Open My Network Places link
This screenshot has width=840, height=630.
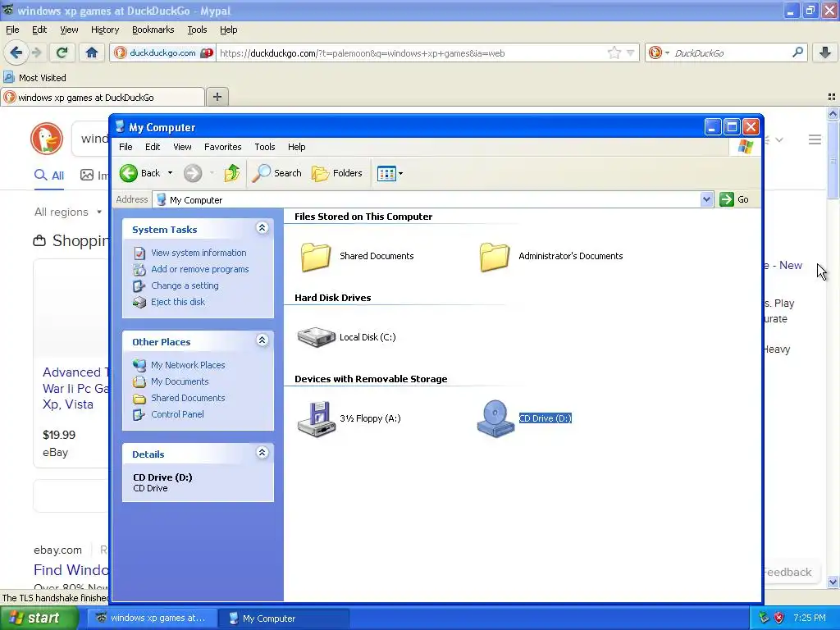coord(188,365)
